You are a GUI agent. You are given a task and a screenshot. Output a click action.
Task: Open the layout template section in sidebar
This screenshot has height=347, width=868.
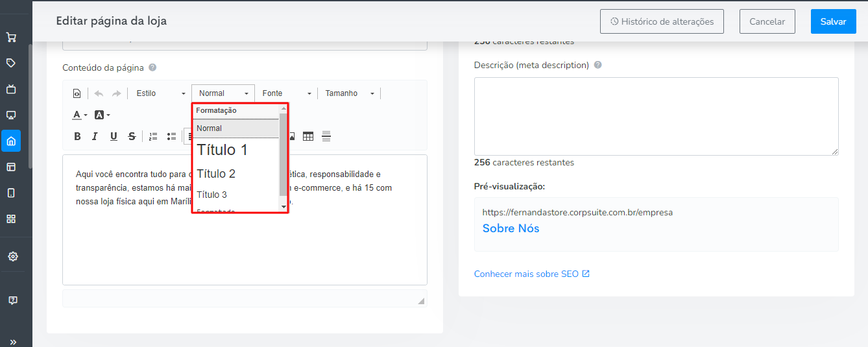[11, 167]
